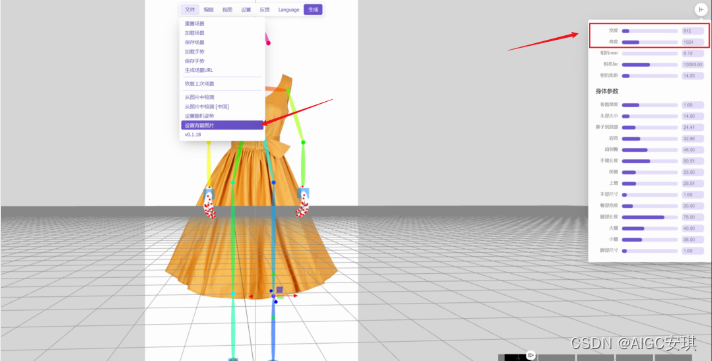The height and width of the screenshot is (361, 712).
Task: Adjust the 宽度 (width) slider
Action: [x=649, y=31]
